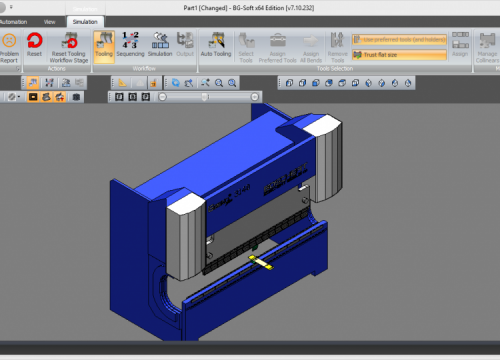Open Manage Collinears
The image size is (500, 360).
(x=487, y=48)
